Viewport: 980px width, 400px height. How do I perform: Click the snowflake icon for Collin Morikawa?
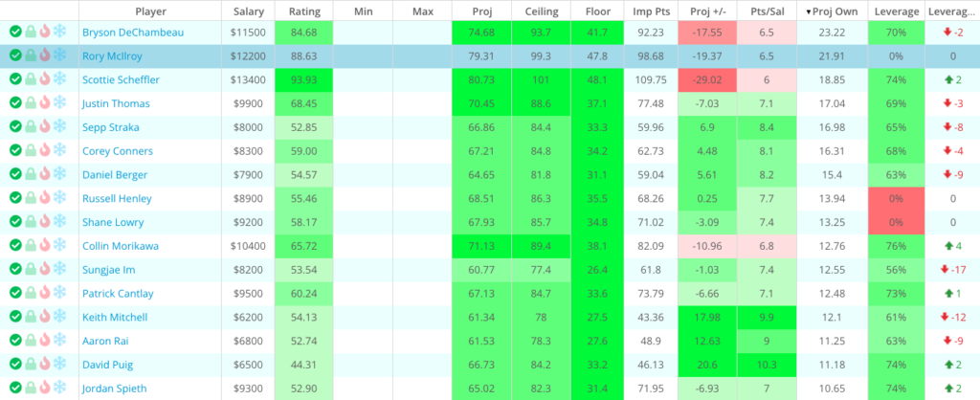pyautogui.click(x=60, y=246)
